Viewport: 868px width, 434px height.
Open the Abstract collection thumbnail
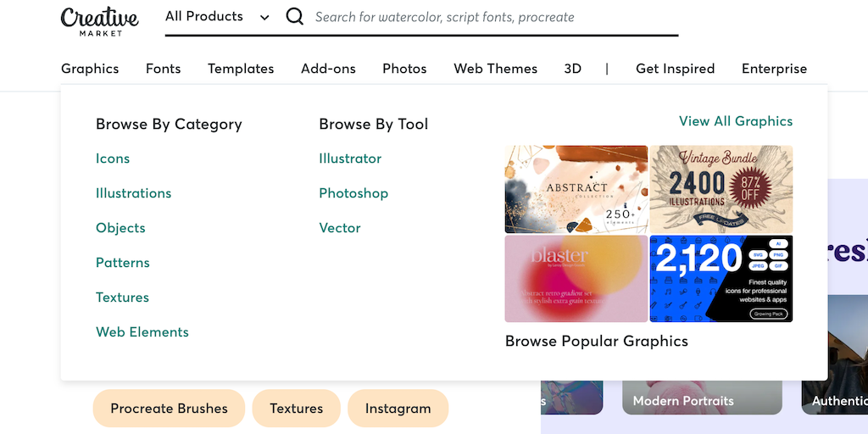click(x=576, y=189)
